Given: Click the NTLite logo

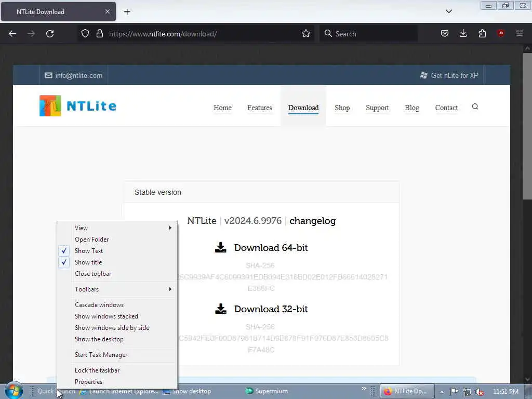Looking at the screenshot, I should coord(78,106).
